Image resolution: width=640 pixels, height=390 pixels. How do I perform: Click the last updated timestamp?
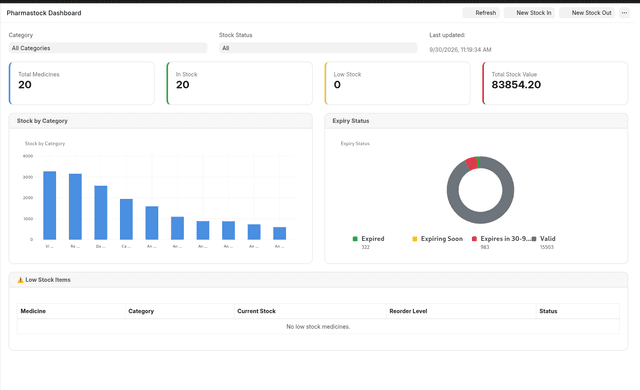coord(460,50)
